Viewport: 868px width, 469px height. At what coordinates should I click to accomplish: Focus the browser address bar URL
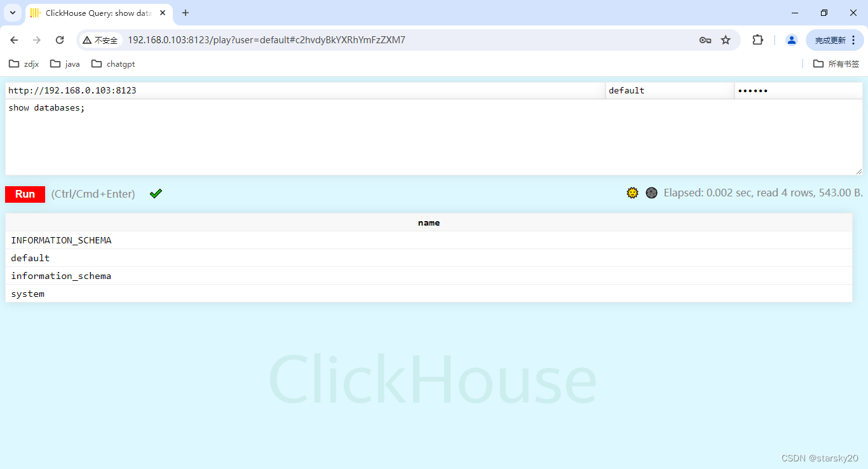(x=266, y=40)
